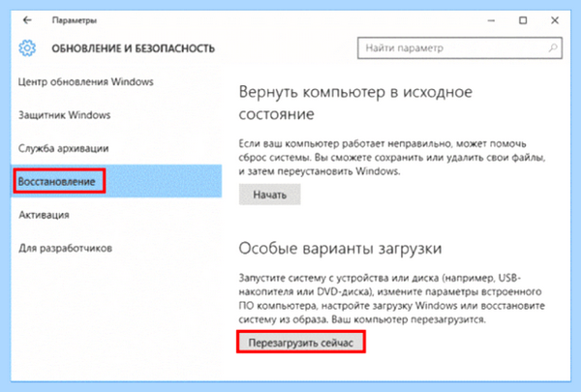Maximize the Параметры window
The image size is (581, 392).
coord(523,20)
